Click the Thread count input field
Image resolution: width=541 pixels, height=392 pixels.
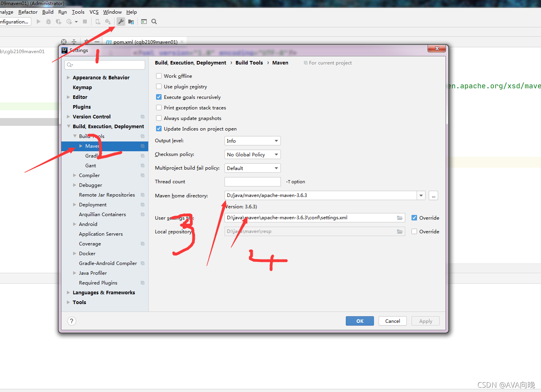point(253,182)
